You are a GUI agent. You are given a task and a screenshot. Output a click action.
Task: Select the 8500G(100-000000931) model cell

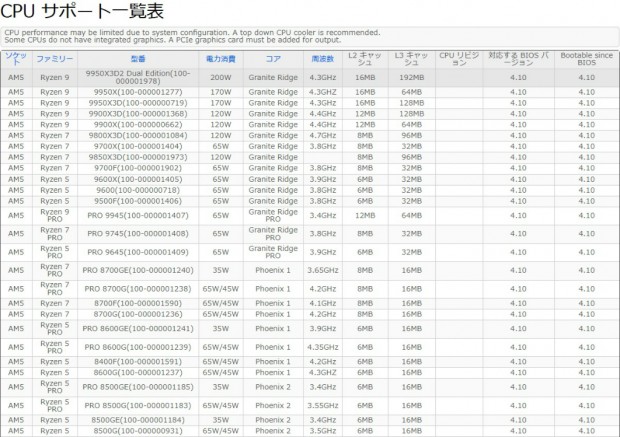[138, 431]
